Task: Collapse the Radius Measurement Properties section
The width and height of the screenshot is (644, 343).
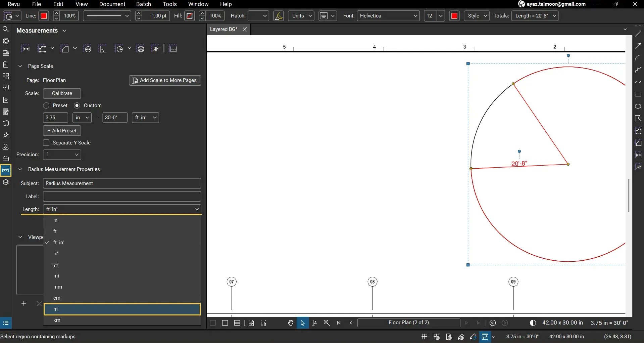Action: coord(20,169)
